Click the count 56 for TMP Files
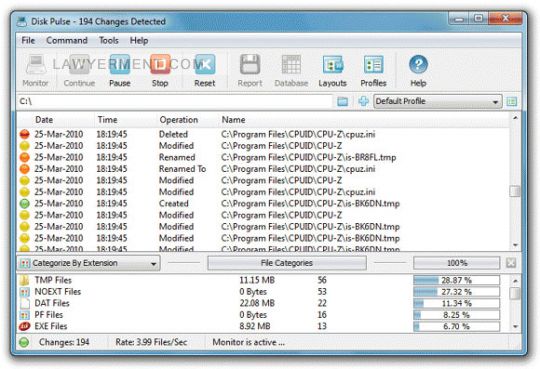This screenshot has width=540, height=369. coord(322,280)
